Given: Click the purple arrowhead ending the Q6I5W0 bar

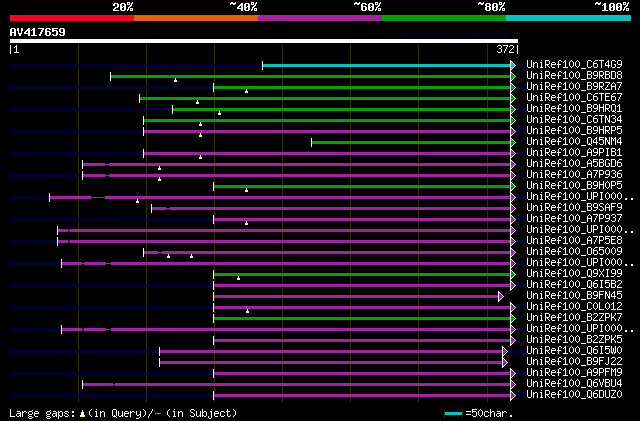Looking at the screenshot, I should tap(505, 352).
